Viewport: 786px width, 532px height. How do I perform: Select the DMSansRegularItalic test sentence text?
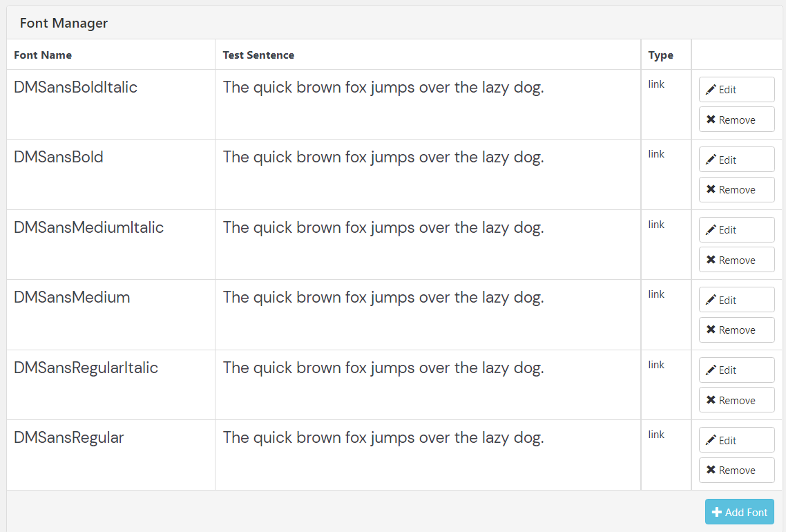pos(383,368)
